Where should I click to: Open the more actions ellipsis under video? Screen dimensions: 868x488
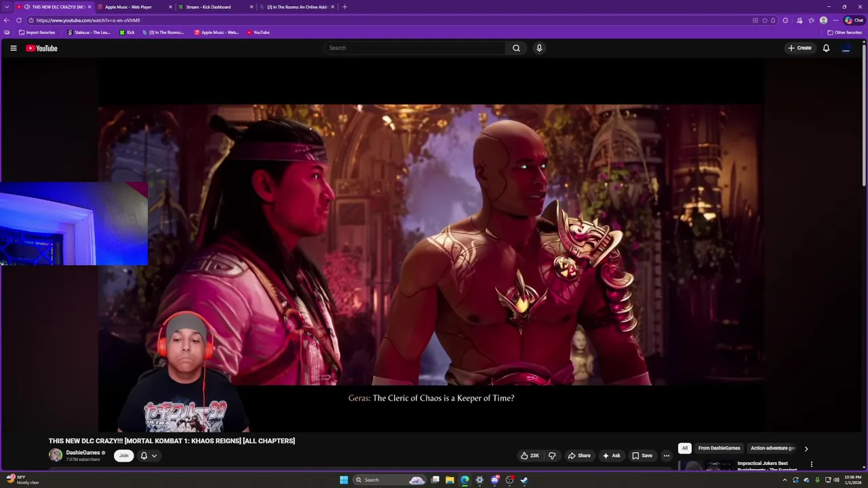(666, 455)
